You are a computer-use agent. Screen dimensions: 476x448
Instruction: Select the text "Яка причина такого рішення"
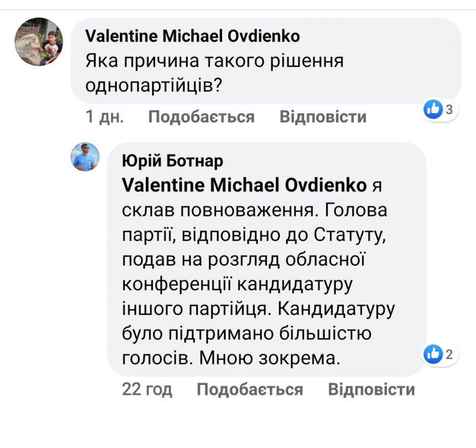coord(214,61)
